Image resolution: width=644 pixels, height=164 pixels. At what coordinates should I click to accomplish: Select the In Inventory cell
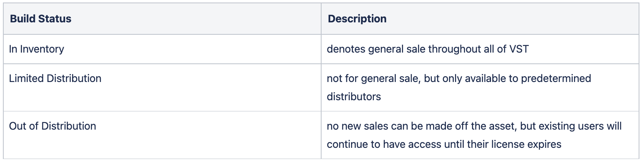tap(162, 49)
